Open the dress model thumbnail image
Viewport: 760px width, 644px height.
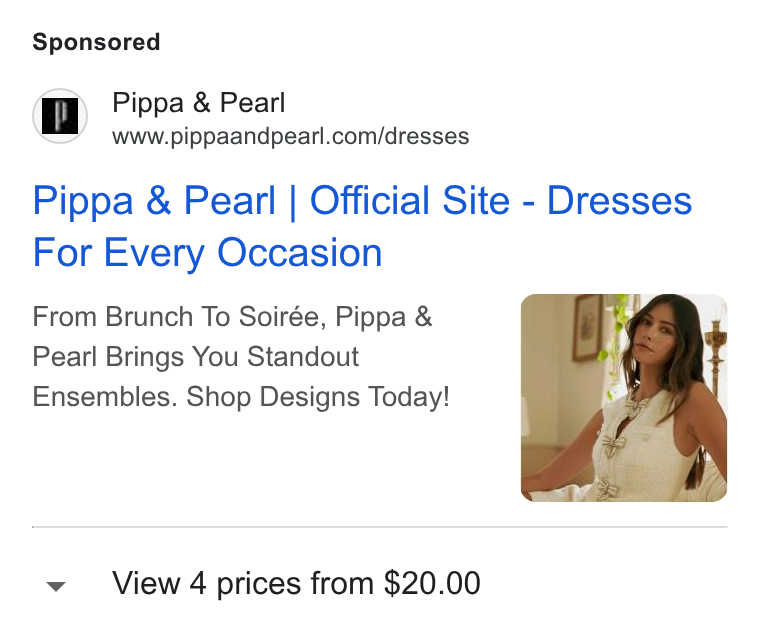pos(624,397)
